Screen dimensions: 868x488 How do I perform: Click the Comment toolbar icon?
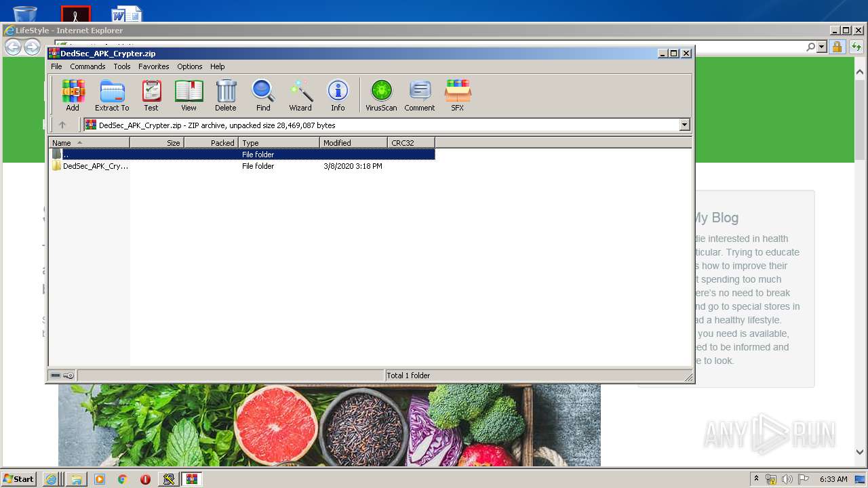[420, 95]
